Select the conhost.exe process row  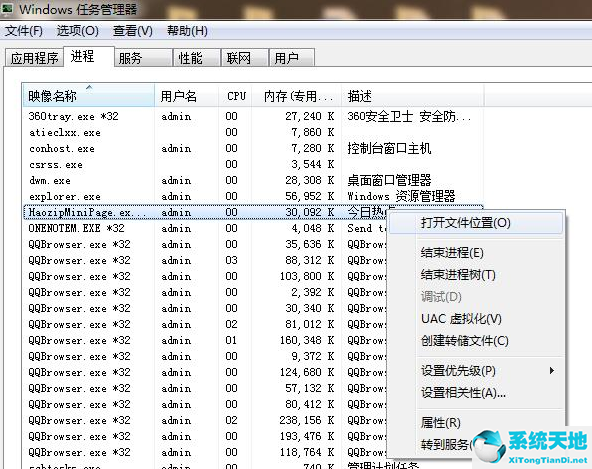[x=253, y=148]
